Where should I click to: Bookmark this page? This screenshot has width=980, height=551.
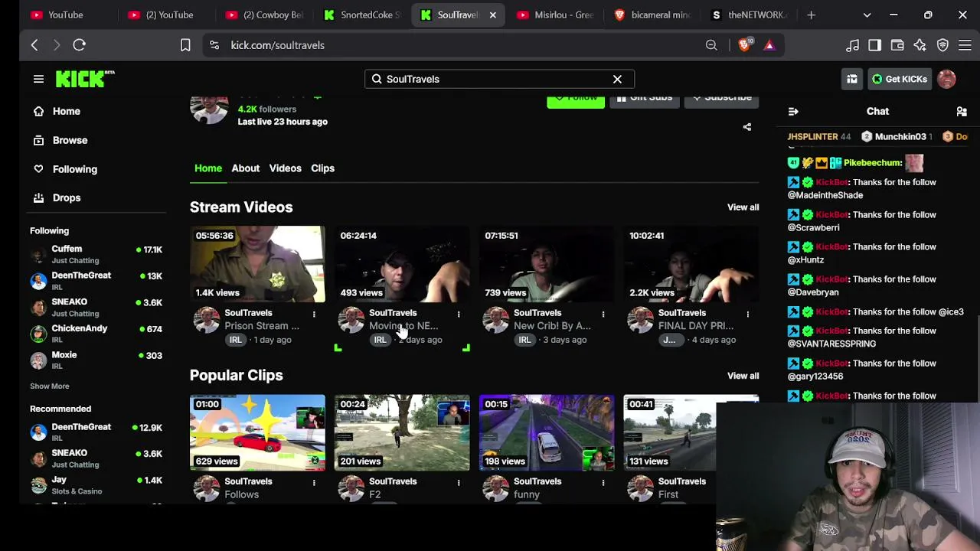click(x=185, y=45)
